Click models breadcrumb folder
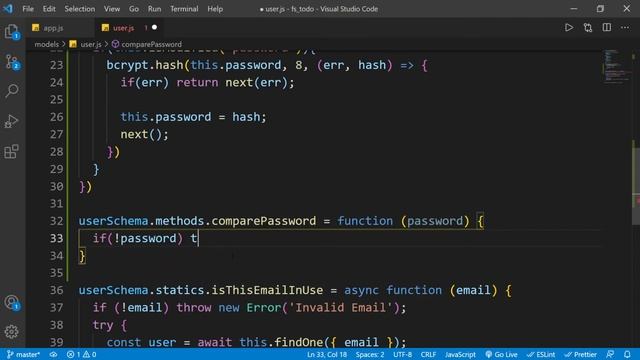This screenshot has height=360, width=640. [47, 44]
